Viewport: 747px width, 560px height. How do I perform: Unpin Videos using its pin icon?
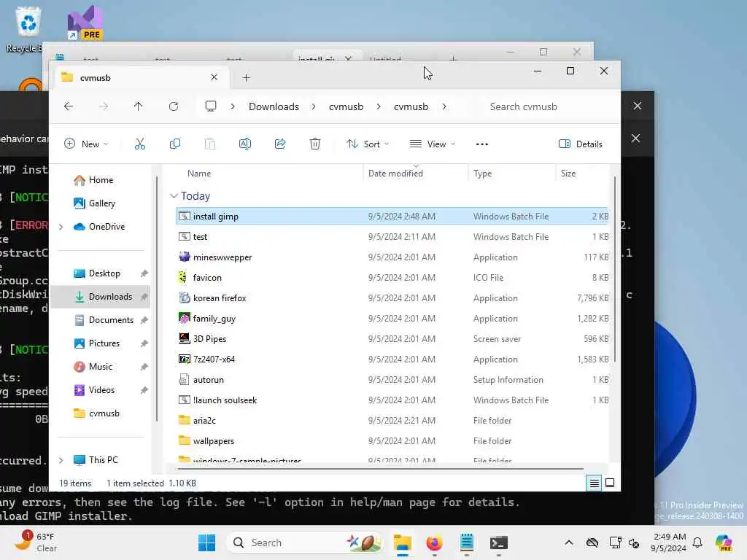click(144, 390)
